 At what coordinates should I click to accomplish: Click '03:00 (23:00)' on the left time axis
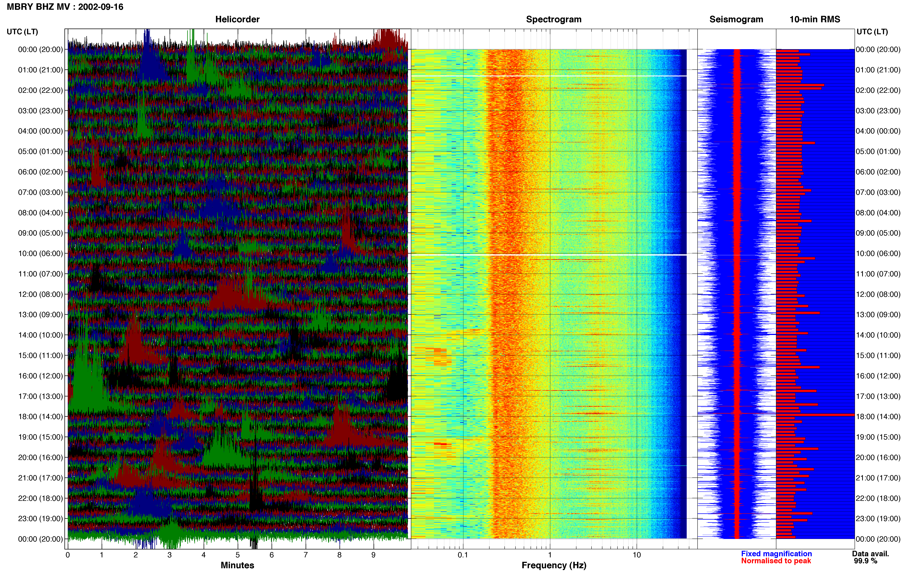click(x=41, y=111)
